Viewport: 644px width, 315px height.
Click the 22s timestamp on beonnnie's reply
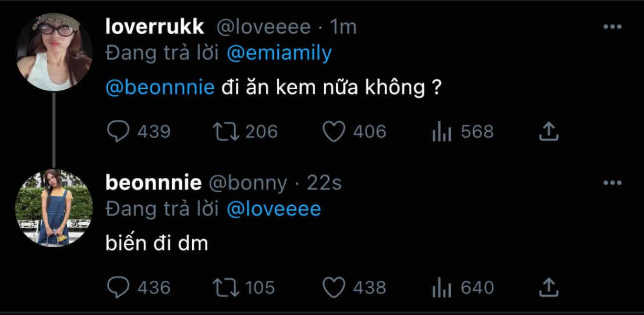pyautogui.click(x=324, y=183)
